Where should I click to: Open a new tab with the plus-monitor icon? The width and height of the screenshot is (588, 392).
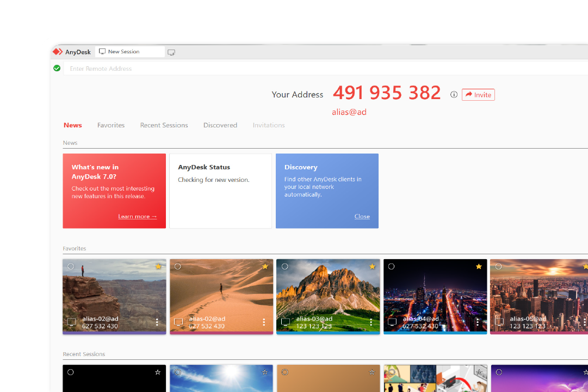171,53
